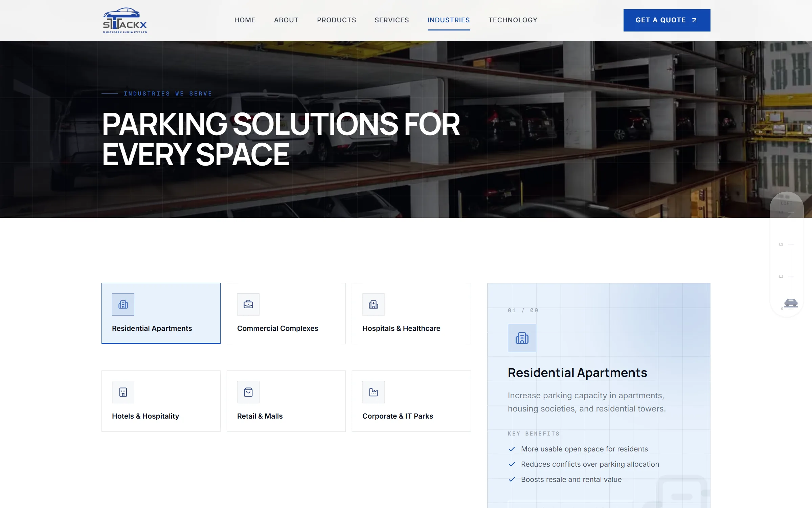Click the 'Industries We Serve' label
The height and width of the screenshot is (508, 812).
168,93
